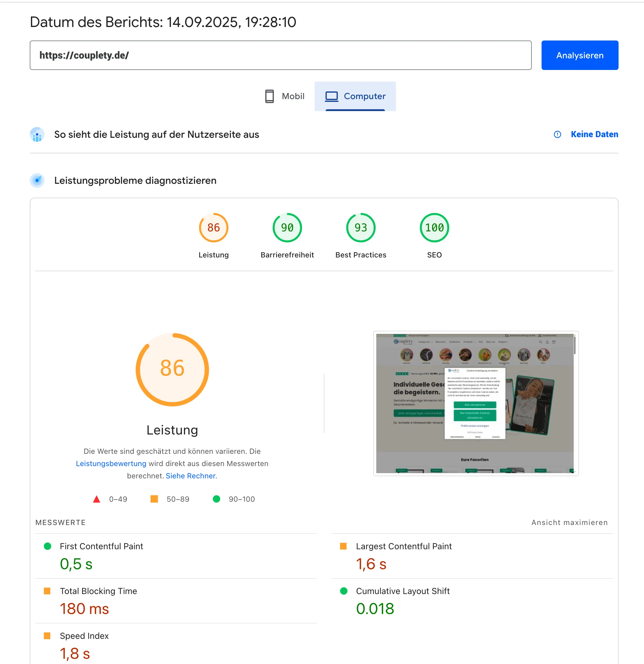Image resolution: width=644 pixels, height=664 pixels.
Task: Open the Barrierefreiheit score circle showing 90
Action: pyautogui.click(x=287, y=228)
